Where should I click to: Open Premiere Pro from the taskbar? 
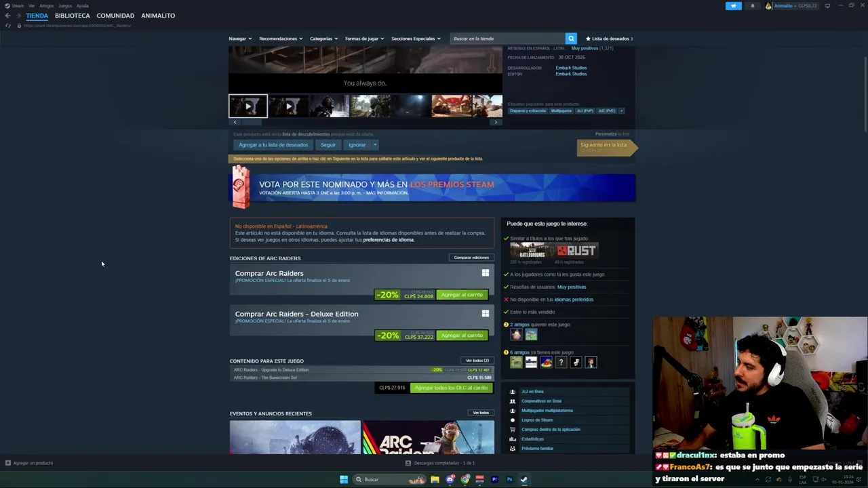click(x=494, y=479)
